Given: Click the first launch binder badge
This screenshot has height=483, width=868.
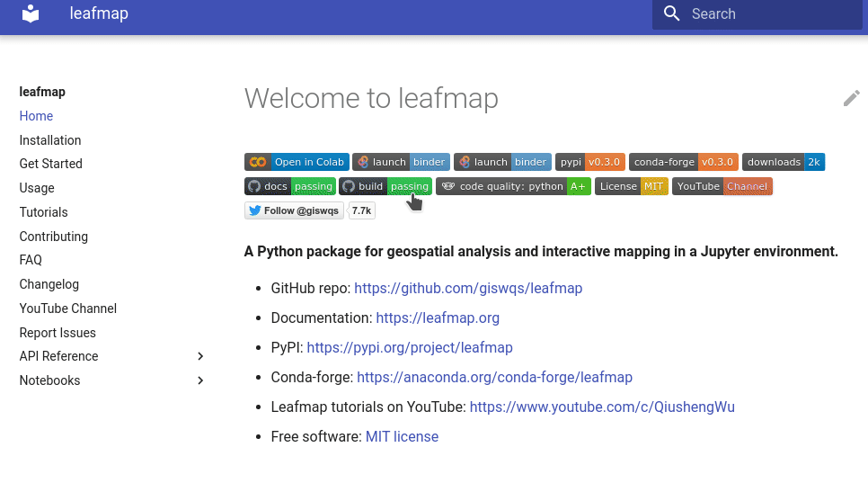Looking at the screenshot, I should tap(401, 162).
